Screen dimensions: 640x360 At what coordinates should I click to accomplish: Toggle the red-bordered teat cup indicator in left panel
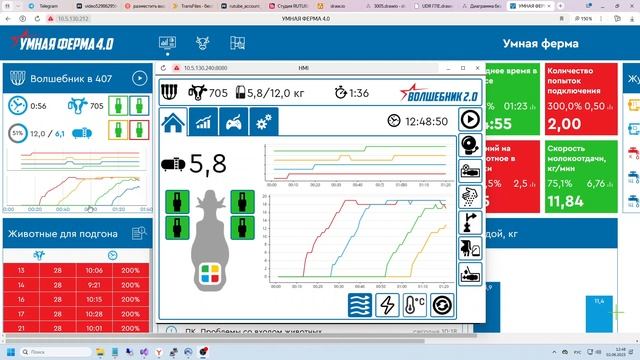tap(139, 130)
